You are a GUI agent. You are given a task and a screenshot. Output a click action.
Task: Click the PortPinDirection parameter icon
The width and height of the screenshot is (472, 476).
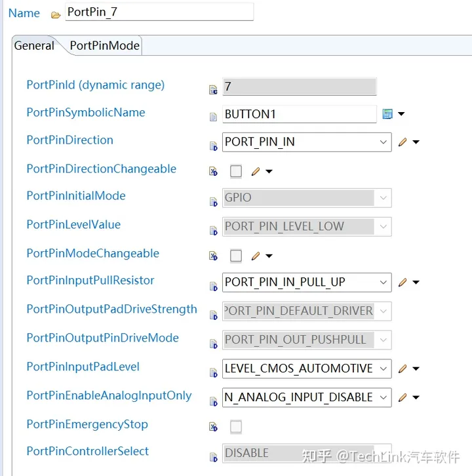coord(214,146)
